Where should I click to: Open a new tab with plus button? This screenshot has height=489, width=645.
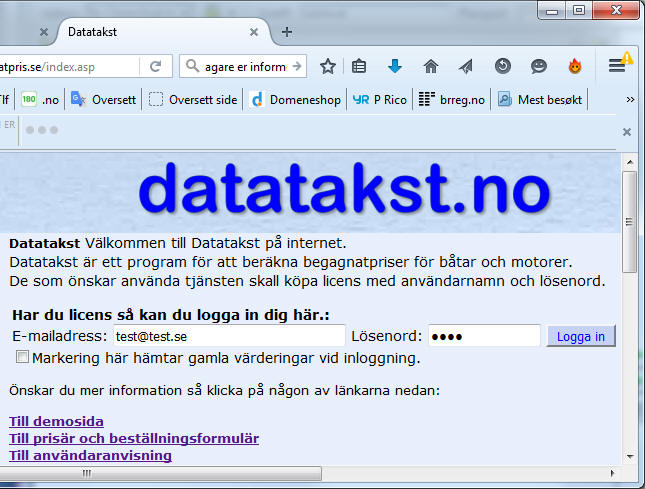pyautogui.click(x=287, y=32)
